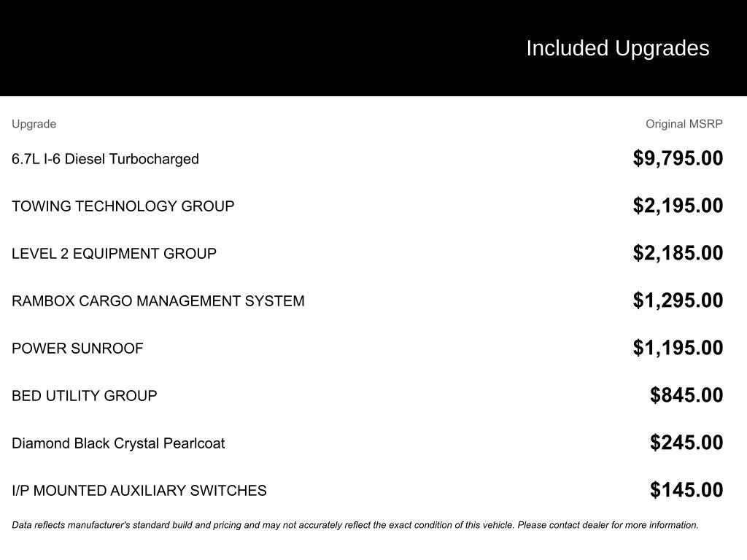747x560 pixels.
Task: Select the TOWING TECHNOLOGY GROUP upgrade
Action: point(123,206)
